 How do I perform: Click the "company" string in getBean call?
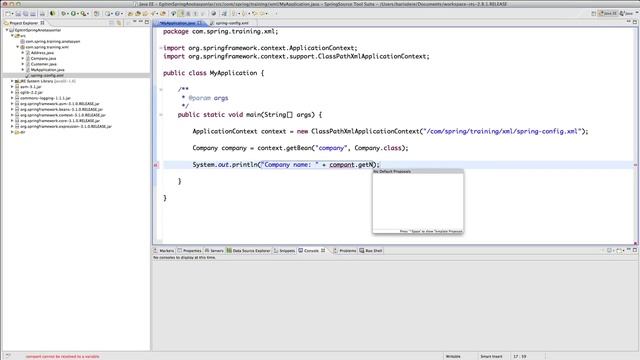[331, 148]
